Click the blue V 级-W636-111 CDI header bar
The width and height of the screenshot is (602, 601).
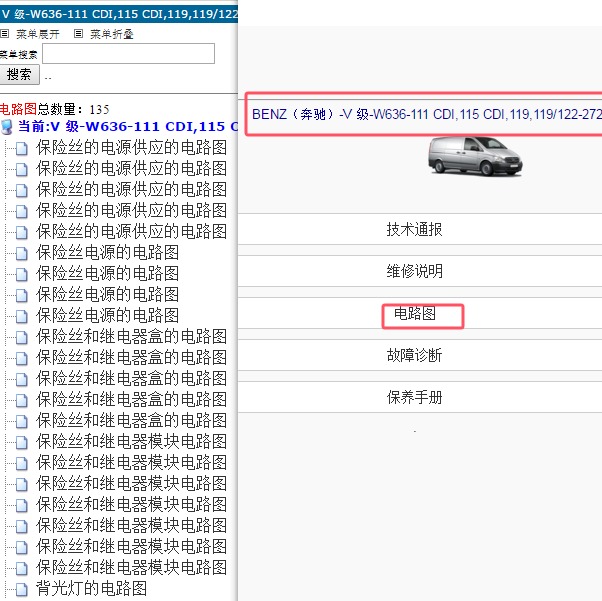[x=119, y=14]
